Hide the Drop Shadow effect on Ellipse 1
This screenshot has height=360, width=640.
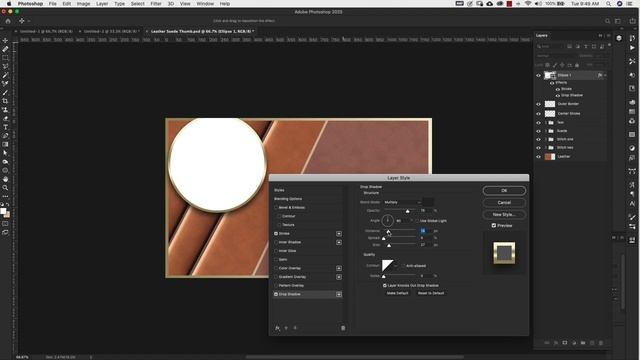558,96
